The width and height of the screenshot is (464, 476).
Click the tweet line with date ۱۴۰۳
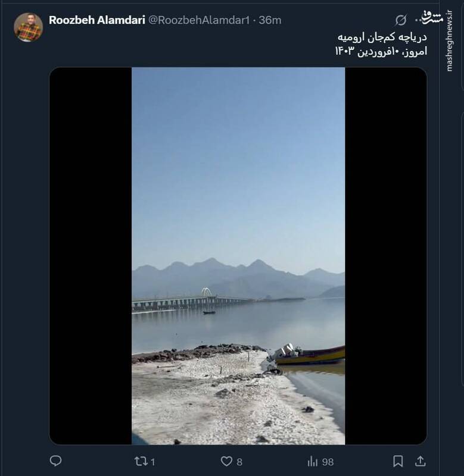tap(381, 51)
